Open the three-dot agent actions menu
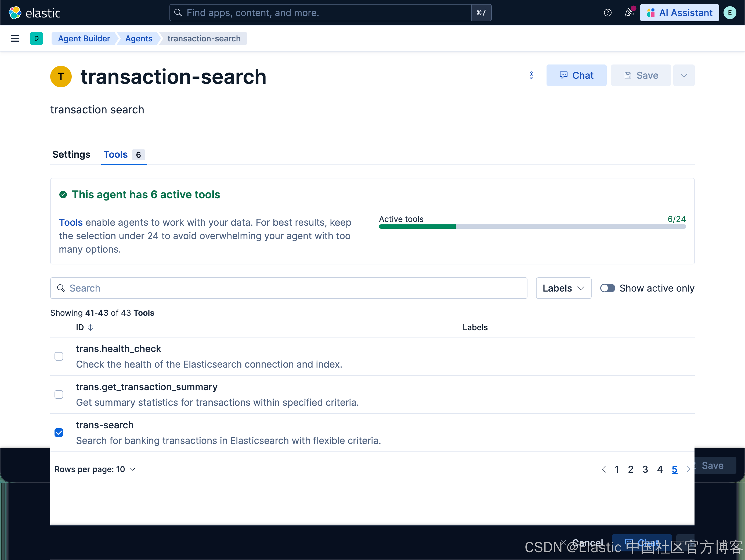The height and width of the screenshot is (560, 745). [531, 75]
